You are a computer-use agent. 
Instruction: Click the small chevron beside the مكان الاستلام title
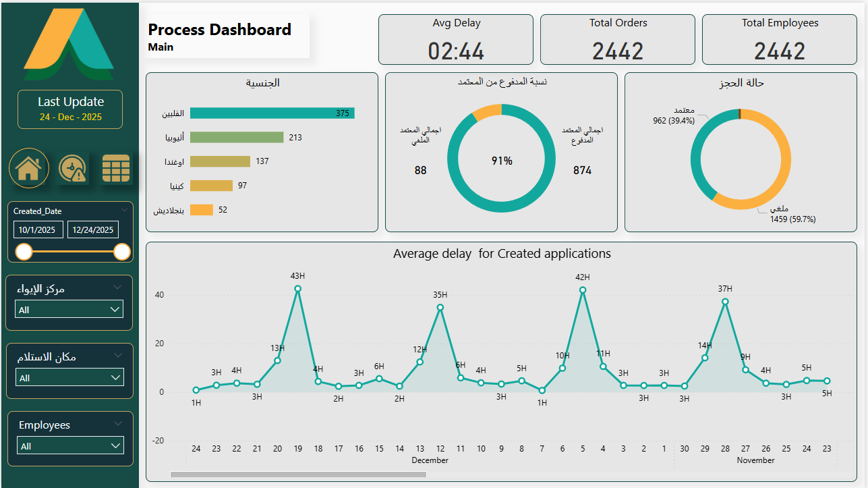tap(119, 355)
